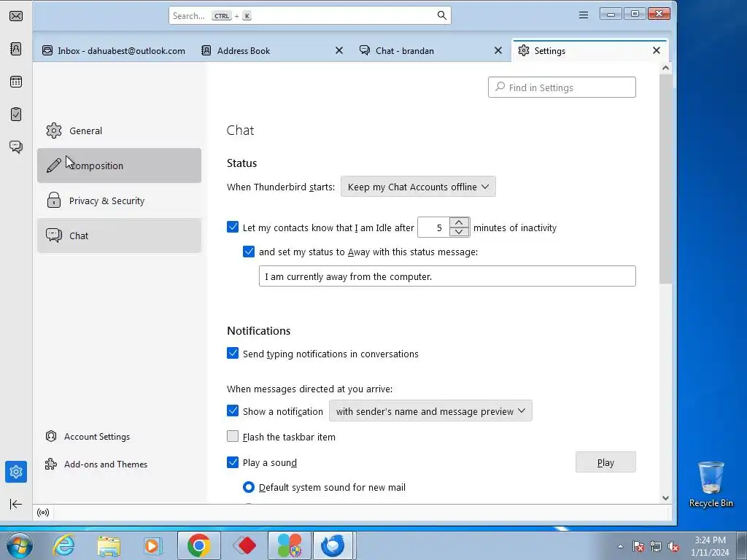Open Windows Start menu orb
The height and width of the screenshot is (560, 747).
(19, 545)
